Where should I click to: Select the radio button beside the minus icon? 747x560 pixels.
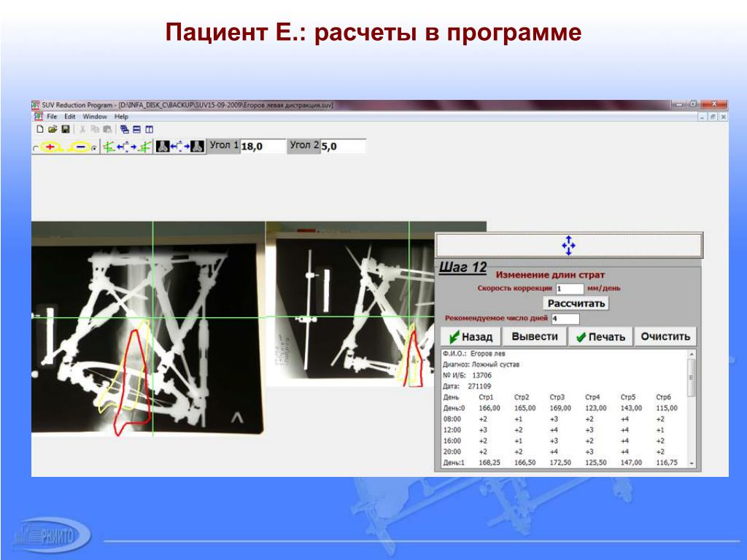(94, 148)
